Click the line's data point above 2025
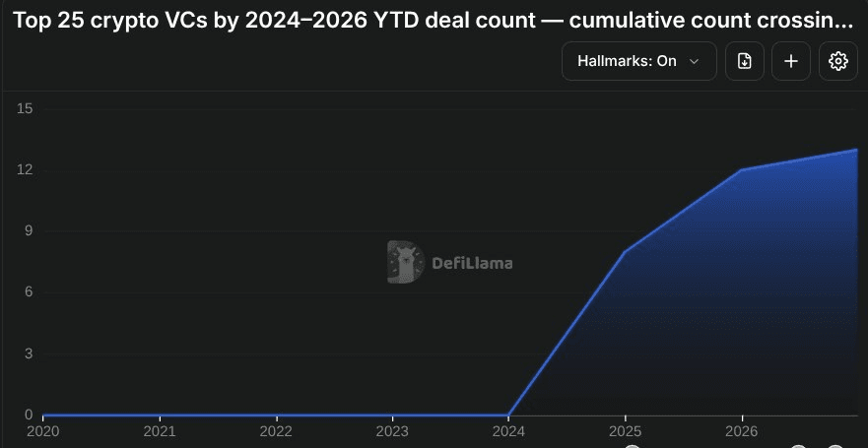Viewport: 868px width, 448px height. 625,252
